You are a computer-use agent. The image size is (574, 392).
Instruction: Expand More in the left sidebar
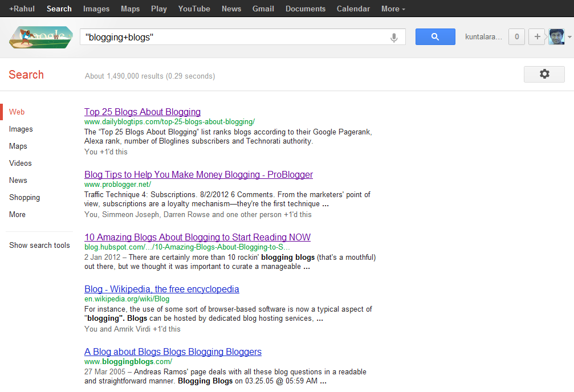point(17,214)
